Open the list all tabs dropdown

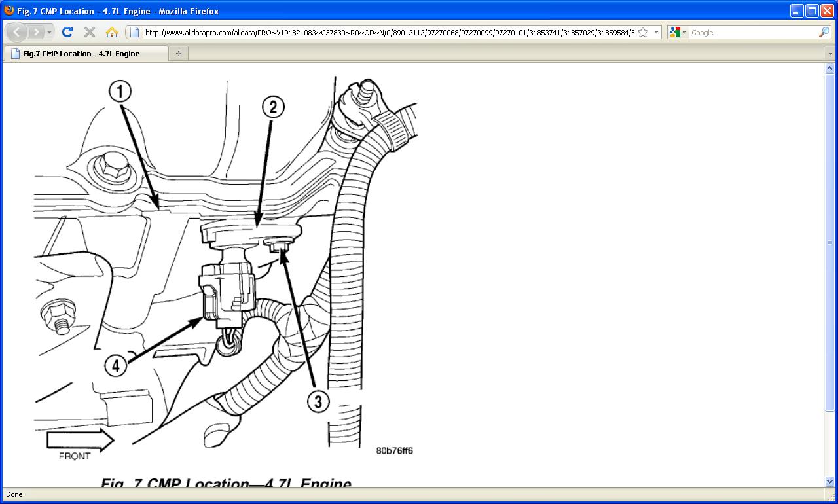[829, 54]
